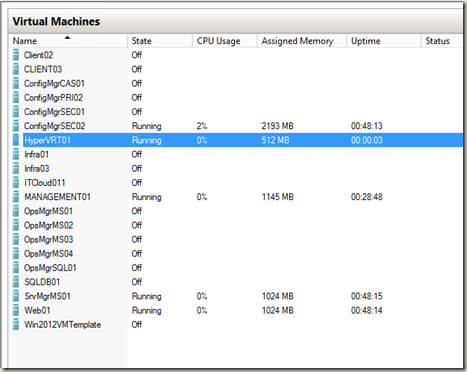Select the HyperVRT01 virtual machine name
This screenshot has height=372, width=467.
47,140
